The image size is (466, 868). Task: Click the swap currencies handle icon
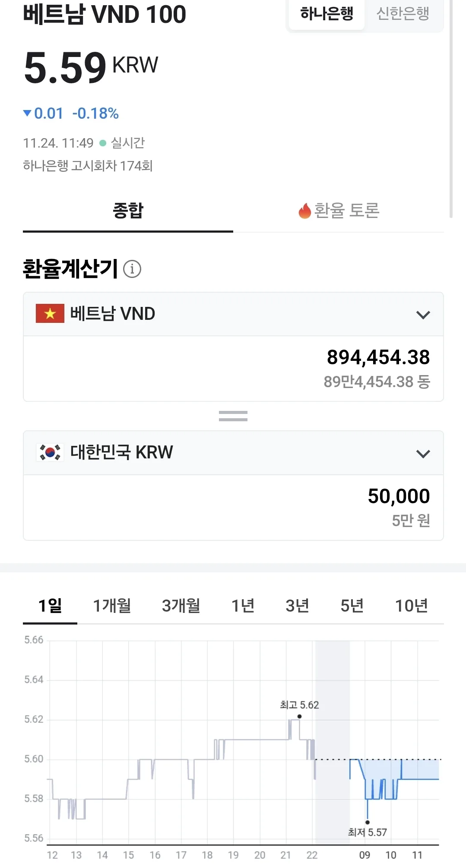(233, 416)
